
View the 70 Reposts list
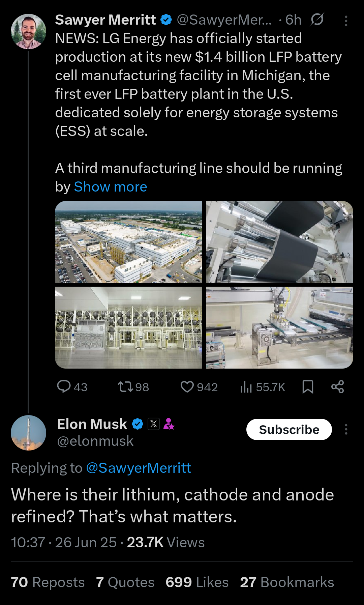[48, 582]
